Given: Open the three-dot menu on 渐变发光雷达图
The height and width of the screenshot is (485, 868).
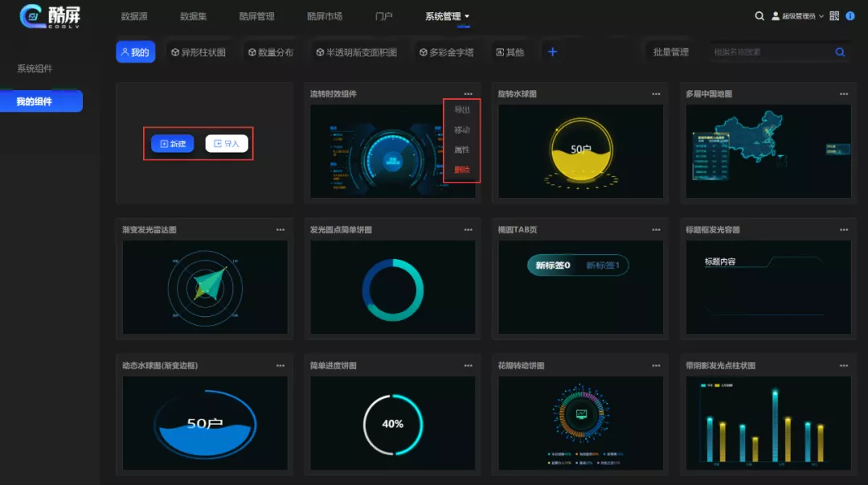Looking at the screenshot, I should [x=280, y=230].
